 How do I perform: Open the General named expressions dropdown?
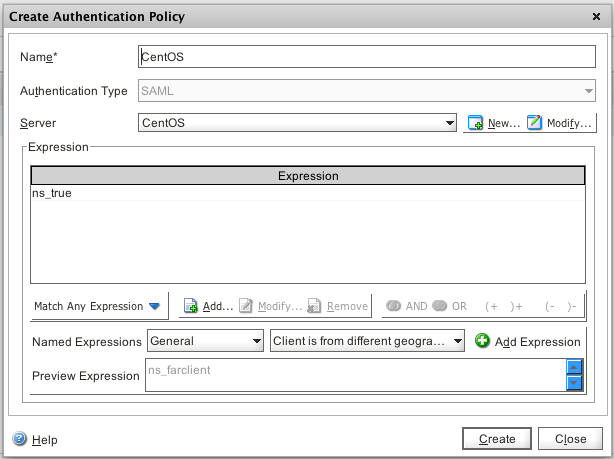205,341
